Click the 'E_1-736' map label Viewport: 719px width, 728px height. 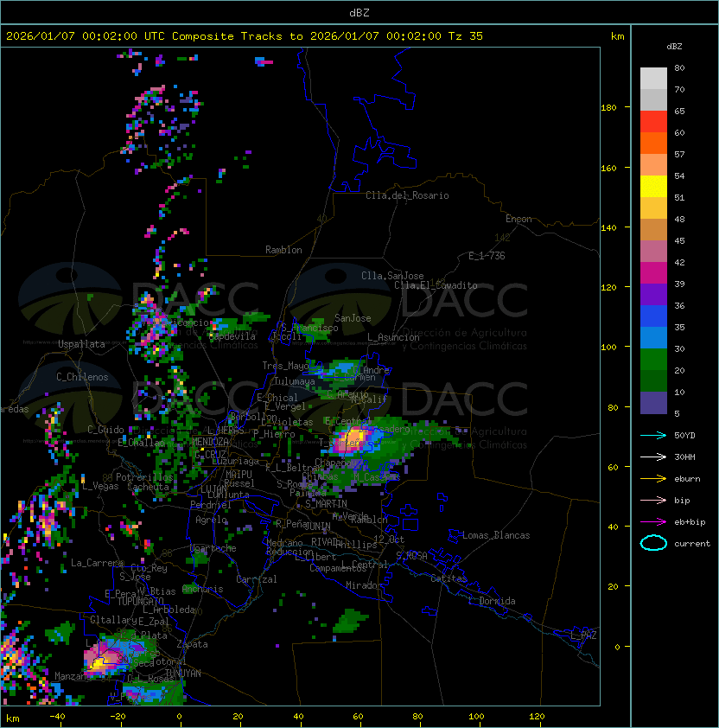pos(487,256)
